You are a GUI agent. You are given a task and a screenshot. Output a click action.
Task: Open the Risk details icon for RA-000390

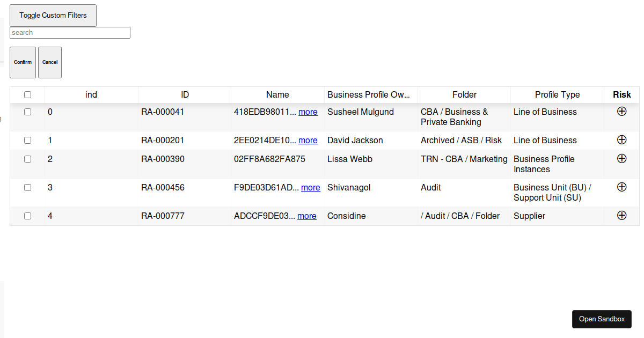click(621, 158)
